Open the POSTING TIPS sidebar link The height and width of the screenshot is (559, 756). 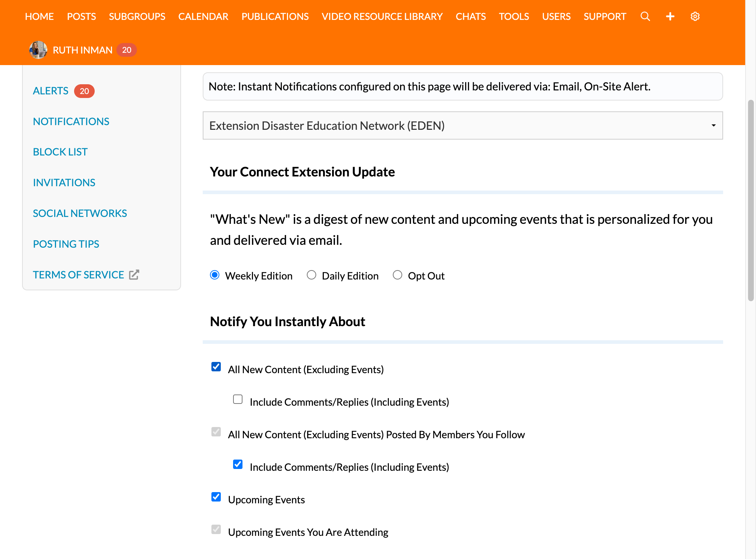click(66, 244)
